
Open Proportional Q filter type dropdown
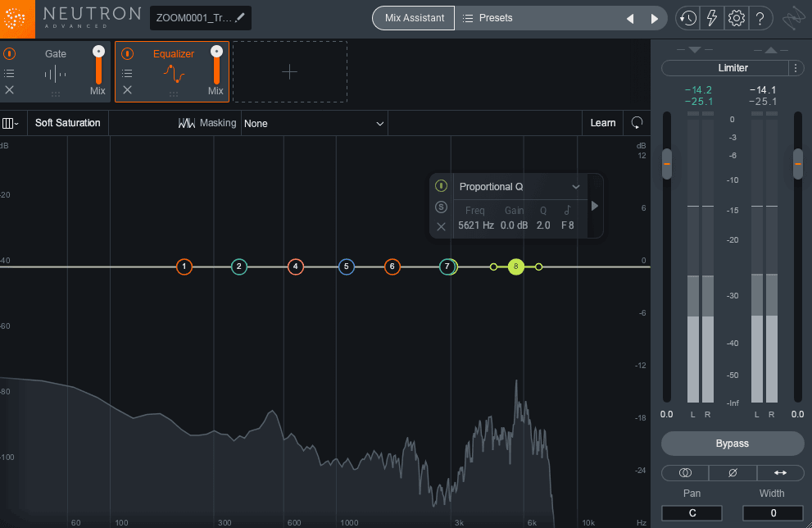point(519,187)
